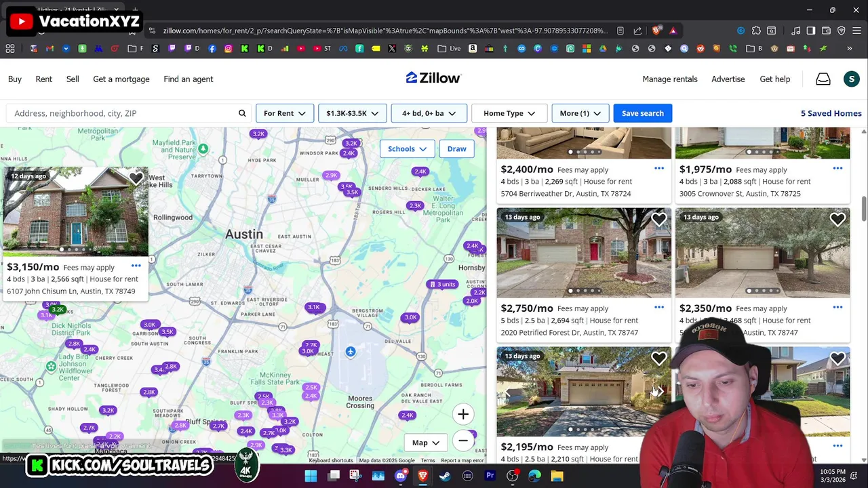The image size is (868, 488).
Task: Open options for $2,350/mo listing
Action: point(837,307)
